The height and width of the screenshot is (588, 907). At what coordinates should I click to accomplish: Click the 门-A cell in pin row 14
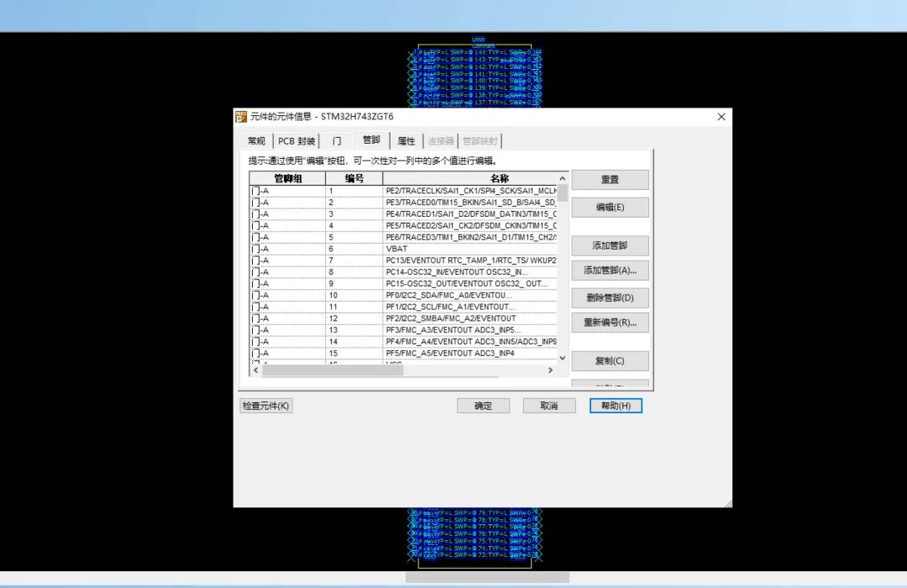coord(287,341)
